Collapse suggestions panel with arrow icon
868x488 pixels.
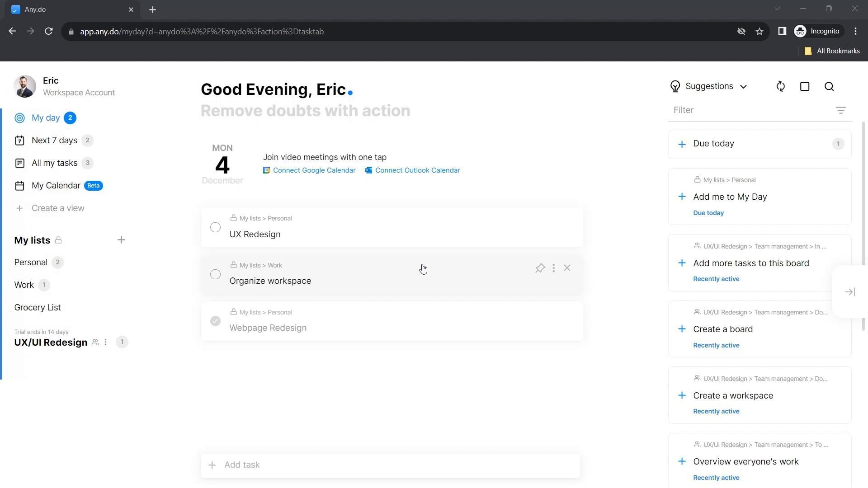tap(849, 292)
